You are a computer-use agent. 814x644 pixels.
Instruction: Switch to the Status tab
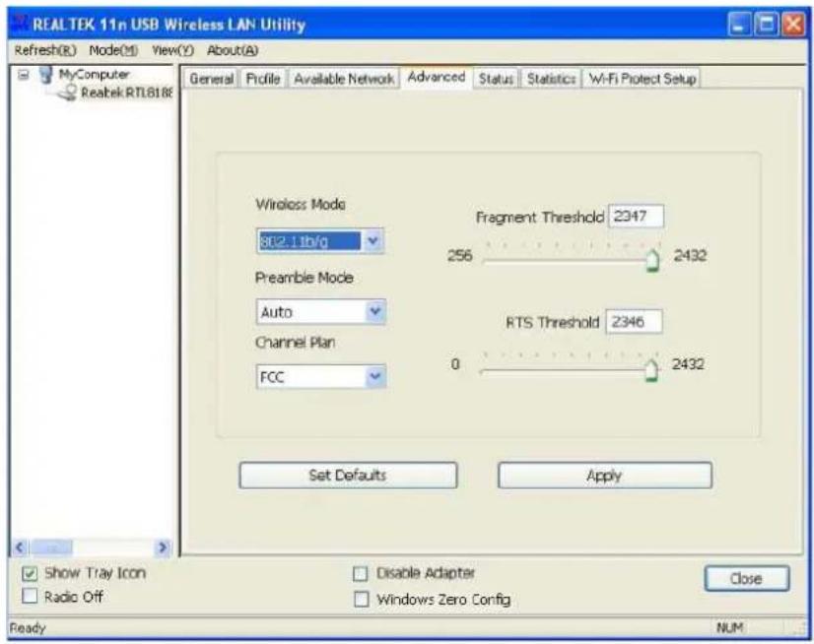click(496, 79)
